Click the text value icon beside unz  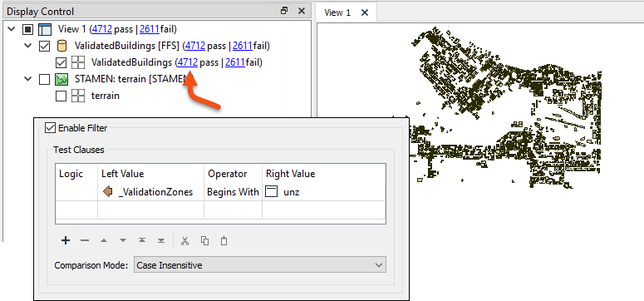(x=271, y=191)
